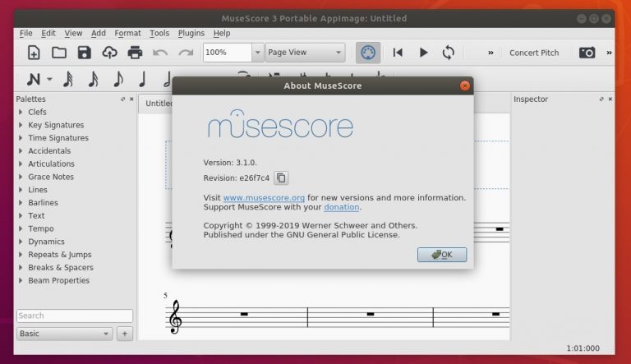Screen dimensions: 631x364
Task: Follow the www.musescore.org link
Action: (264, 198)
